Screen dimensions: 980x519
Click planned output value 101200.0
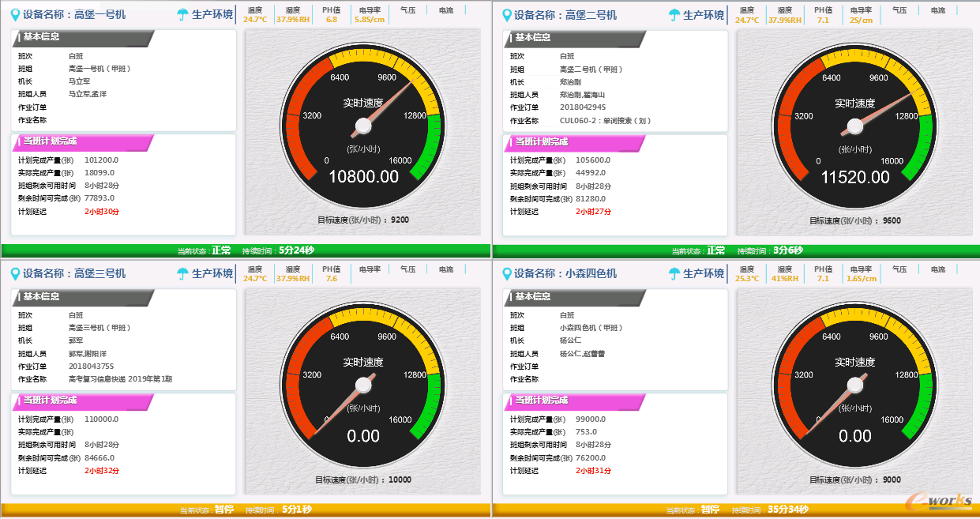[101, 160]
